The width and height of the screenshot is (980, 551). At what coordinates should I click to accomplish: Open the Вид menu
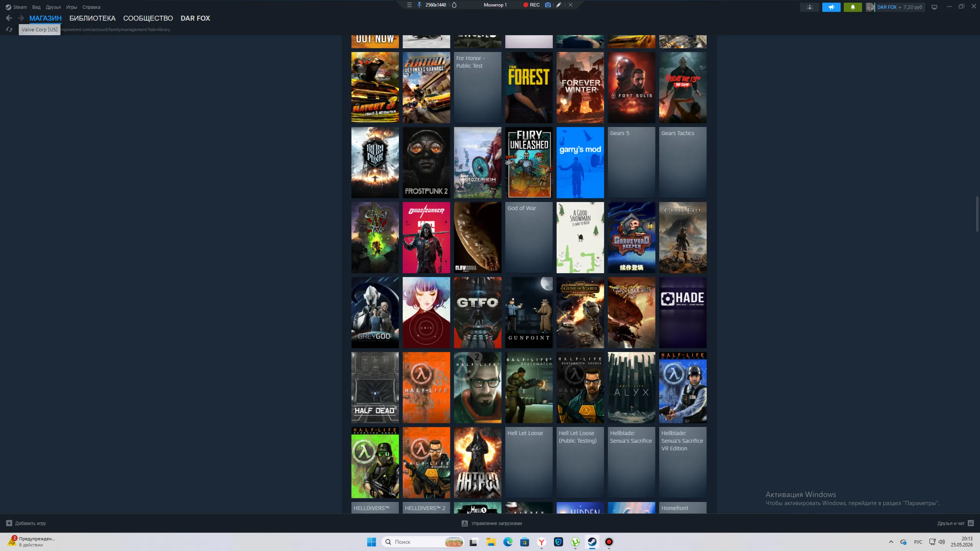click(36, 7)
